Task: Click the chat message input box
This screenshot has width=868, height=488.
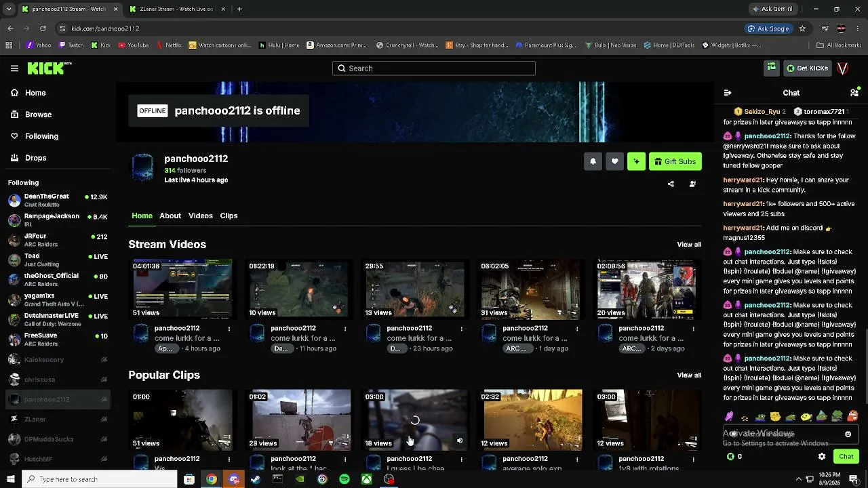Action: [791, 434]
